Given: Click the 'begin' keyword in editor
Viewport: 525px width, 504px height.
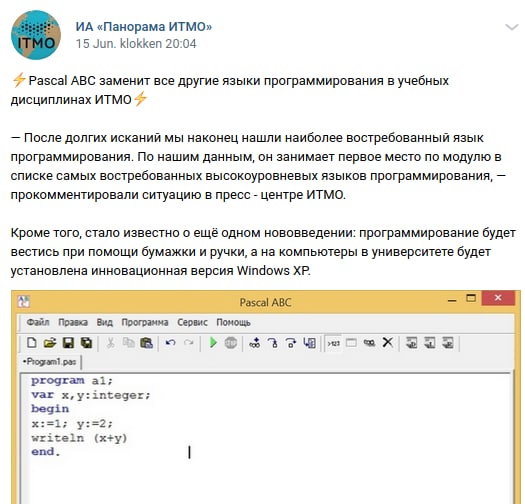Looking at the screenshot, I should click(x=50, y=409).
